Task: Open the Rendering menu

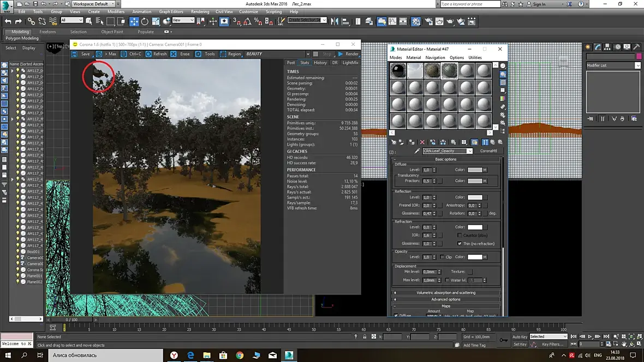Action: 200,11
